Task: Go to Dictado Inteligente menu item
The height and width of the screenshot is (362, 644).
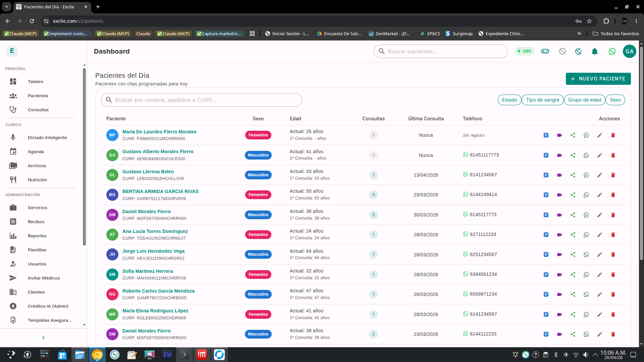Action: [x=47, y=137]
